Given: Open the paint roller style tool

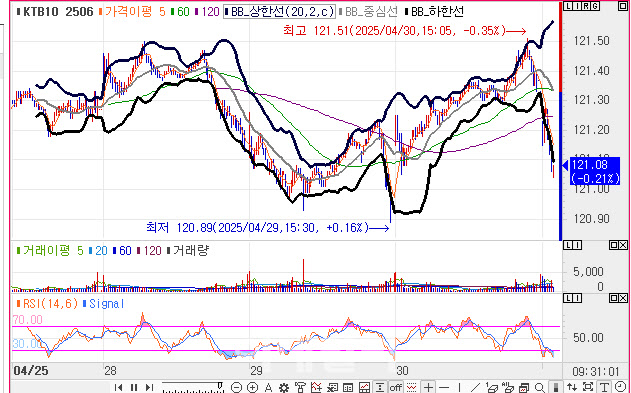Looking at the screenshot, I should (300, 387).
